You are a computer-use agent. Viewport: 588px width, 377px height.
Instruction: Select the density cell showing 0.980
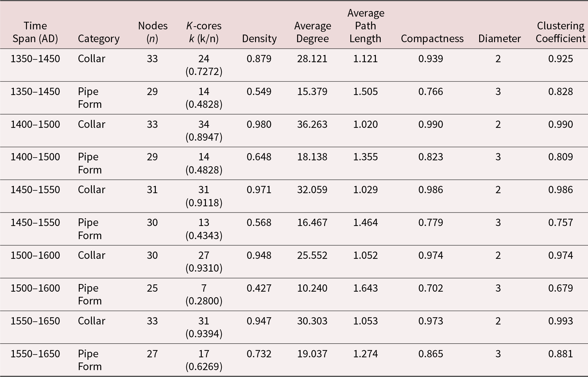[x=259, y=124]
